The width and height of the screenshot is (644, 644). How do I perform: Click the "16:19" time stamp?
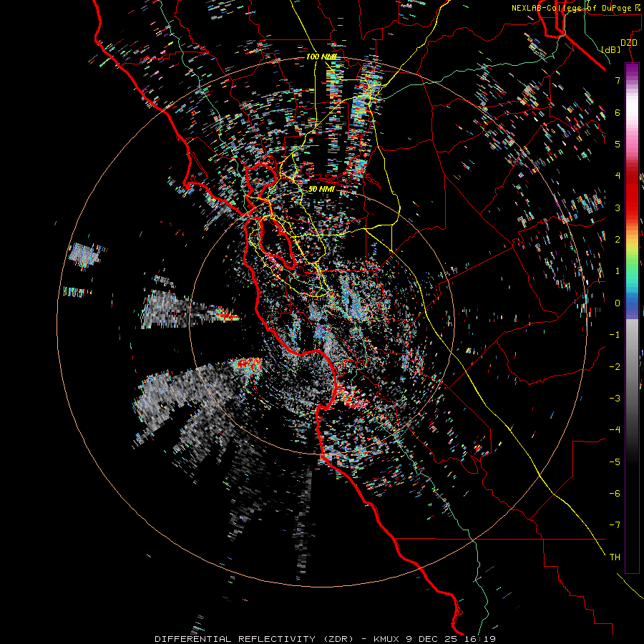click(482, 639)
